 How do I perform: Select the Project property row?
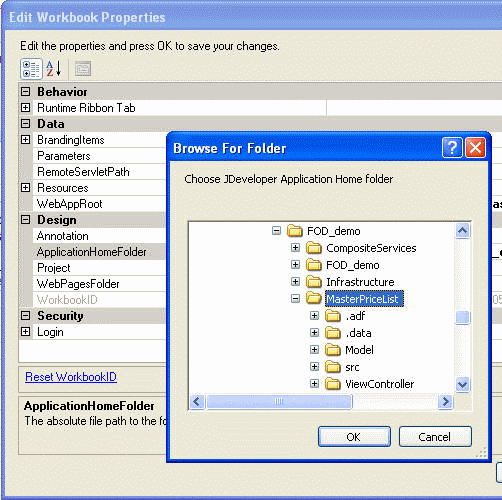99,268
